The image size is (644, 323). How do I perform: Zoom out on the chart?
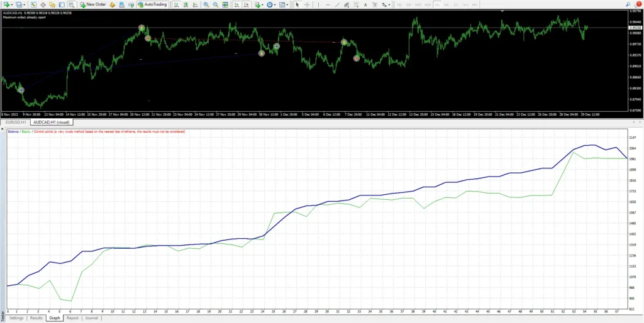[x=215, y=4]
